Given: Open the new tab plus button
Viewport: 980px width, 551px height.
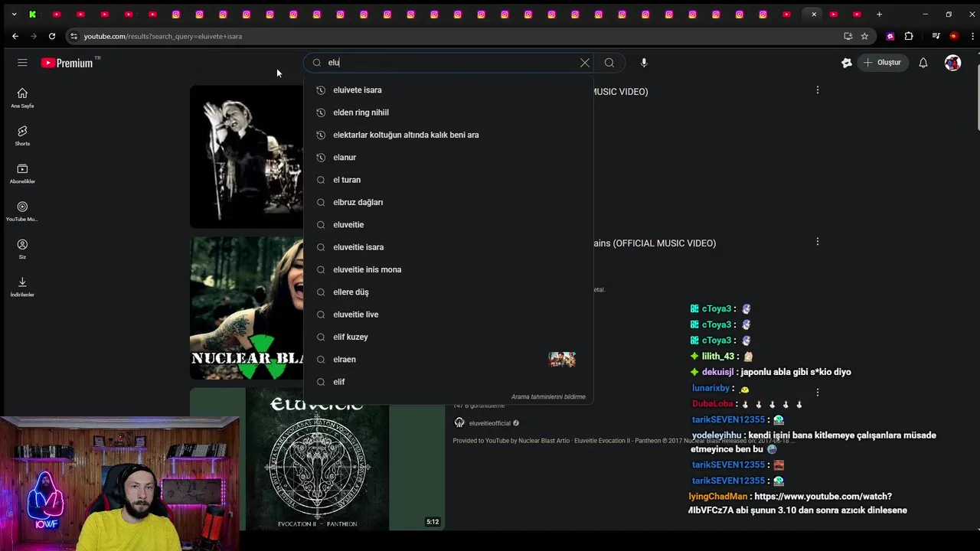Looking at the screenshot, I should [x=879, y=14].
